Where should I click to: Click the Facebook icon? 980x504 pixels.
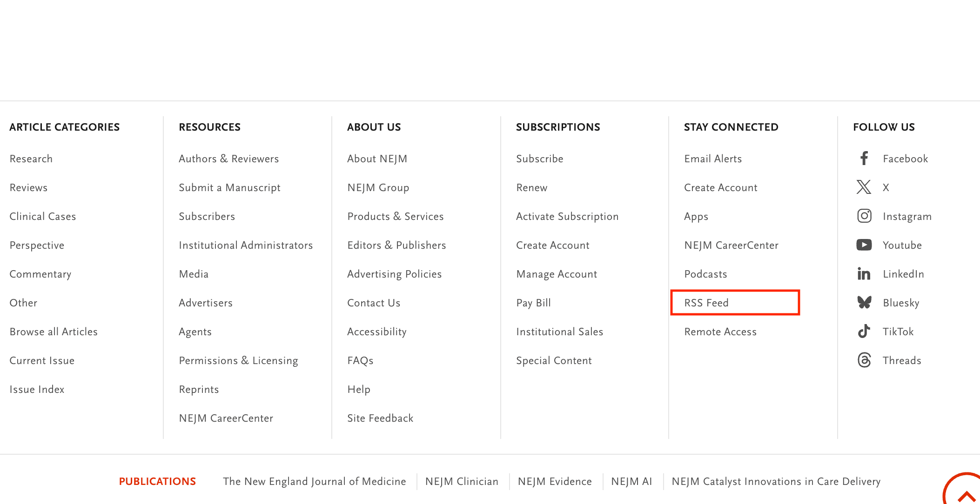click(x=864, y=159)
